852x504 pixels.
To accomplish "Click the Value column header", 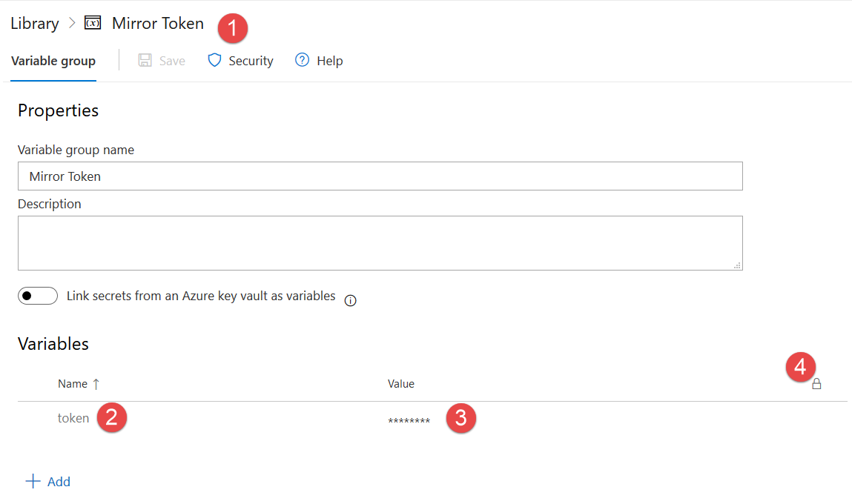I will [x=401, y=384].
